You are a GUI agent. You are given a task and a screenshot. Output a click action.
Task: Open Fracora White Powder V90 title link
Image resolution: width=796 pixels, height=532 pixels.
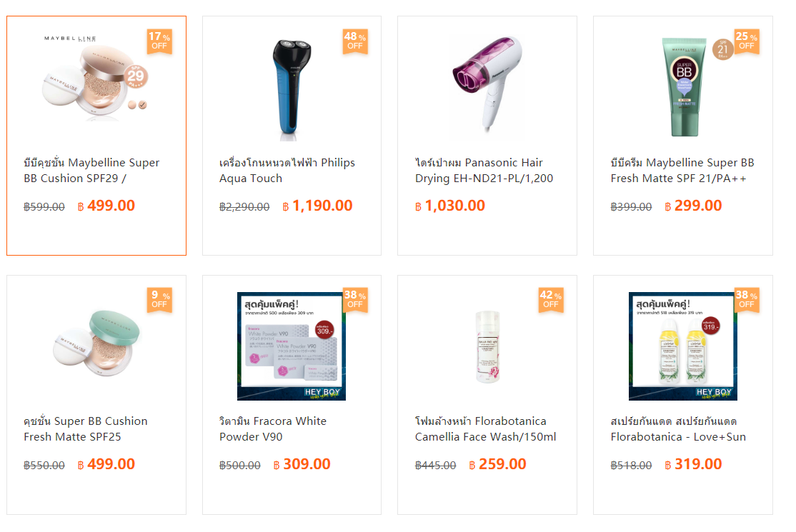pyautogui.click(x=273, y=429)
